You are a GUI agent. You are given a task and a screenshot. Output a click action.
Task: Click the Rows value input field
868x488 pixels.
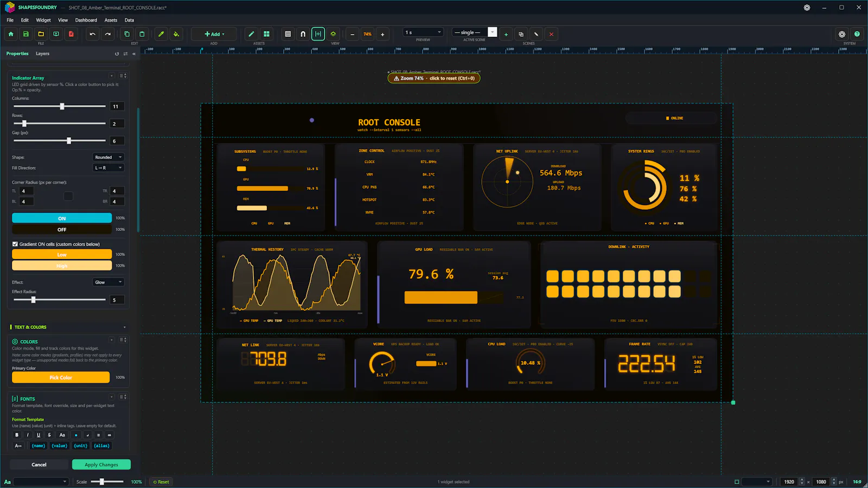pos(117,124)
